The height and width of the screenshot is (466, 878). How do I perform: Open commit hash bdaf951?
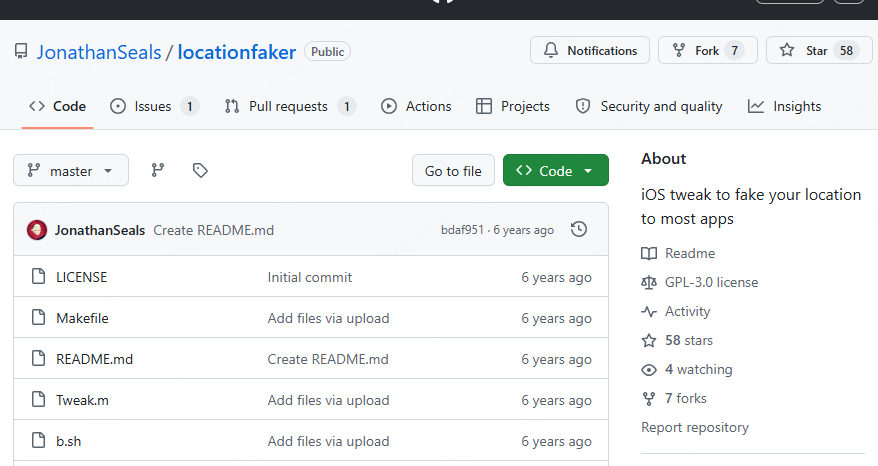[x=462, y=230]
